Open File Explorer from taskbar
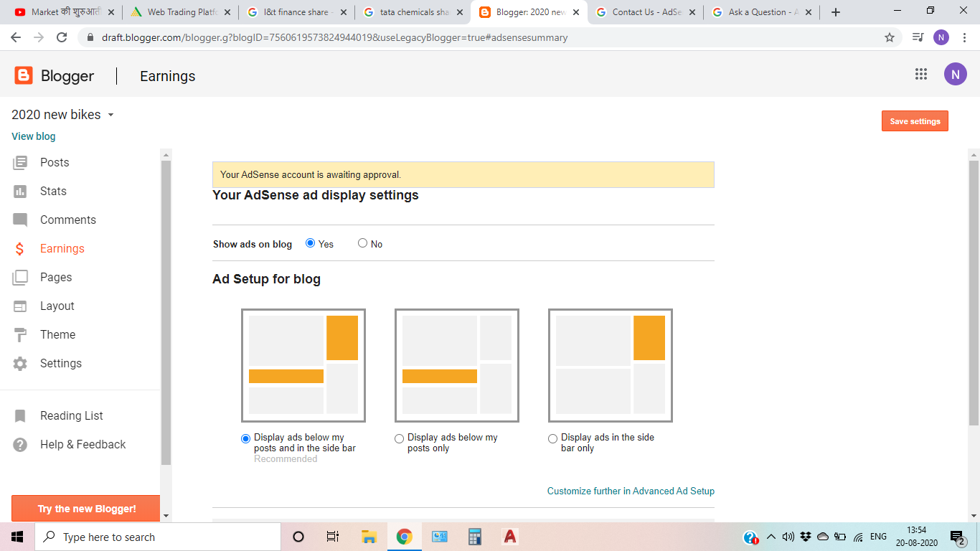Image resolution: width=980 pixels, height=551 pixels. [x=369, y=537]
